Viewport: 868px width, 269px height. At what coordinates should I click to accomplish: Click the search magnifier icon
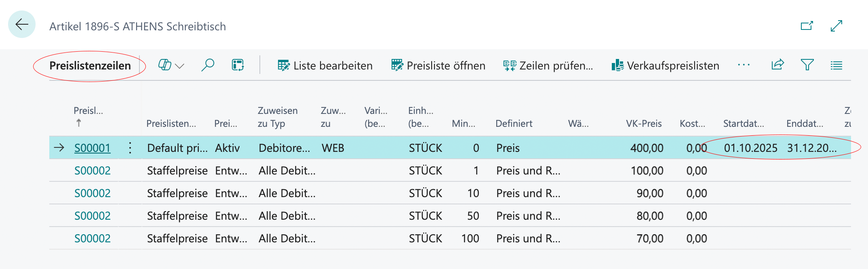(x=208, y=65)
